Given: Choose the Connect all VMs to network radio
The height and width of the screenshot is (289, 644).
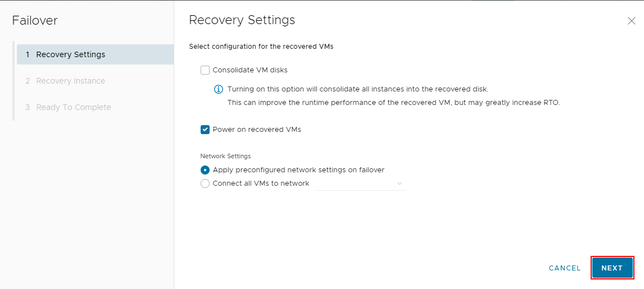Looking at the screenshot, I should pyautogui.click(x=205, y=184).
